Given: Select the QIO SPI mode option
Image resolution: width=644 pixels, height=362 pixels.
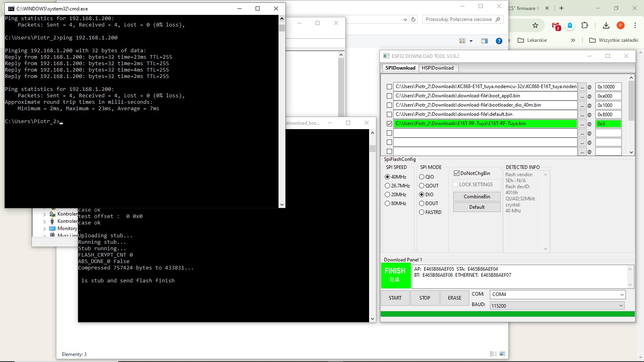Looking at the screenshot, I should (422, 177).
